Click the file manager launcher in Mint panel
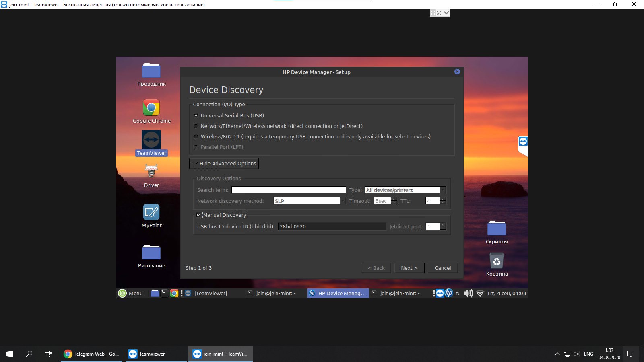Viewport: 644px width, 362px height. [155, 293]
